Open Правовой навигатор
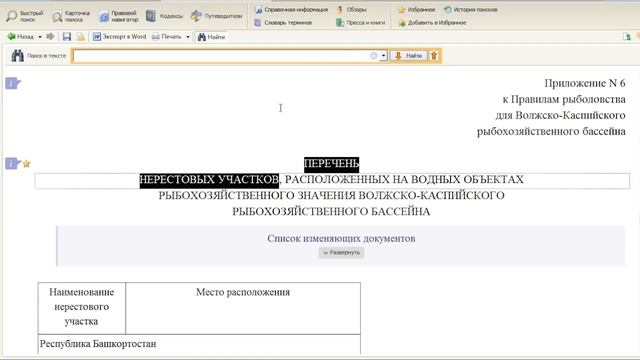Viewport: 640px width, 360px height. (x=118, y=16)
